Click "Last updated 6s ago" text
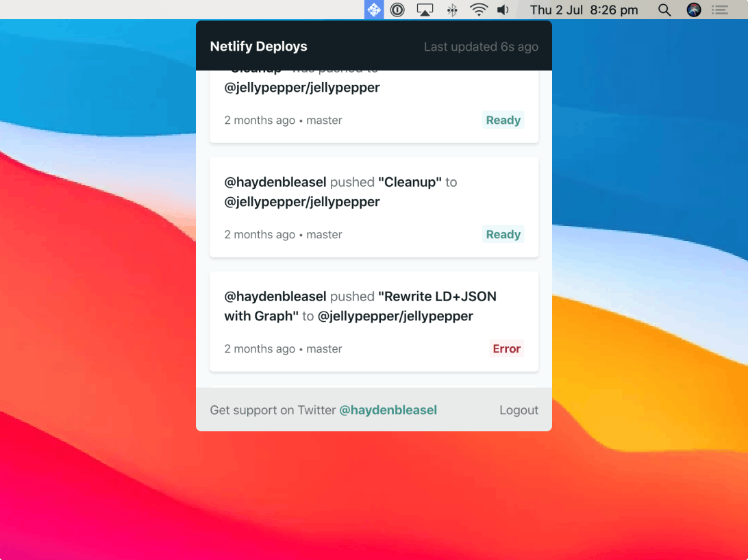The width and height of the screenshot is (748, 560). pos(481,47)
